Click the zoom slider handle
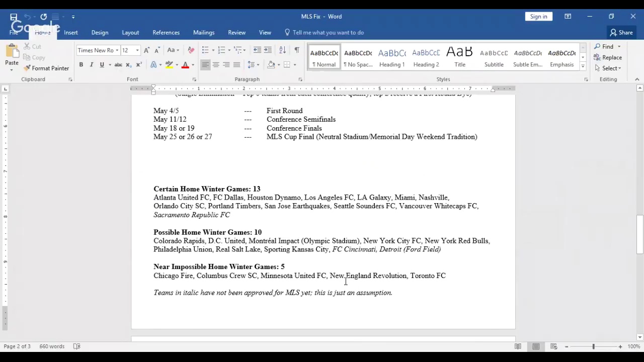The image size is (644, 362). (x=593, y=346)
